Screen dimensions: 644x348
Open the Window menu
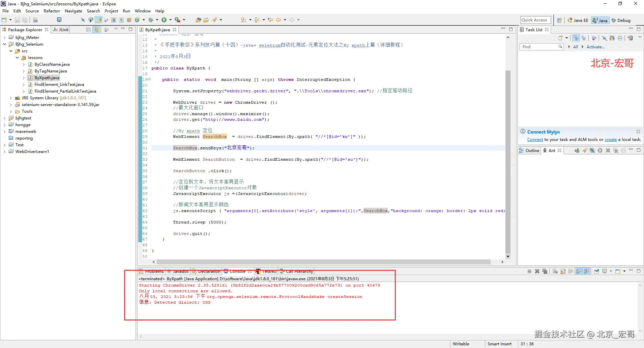[x=143, y=11]
